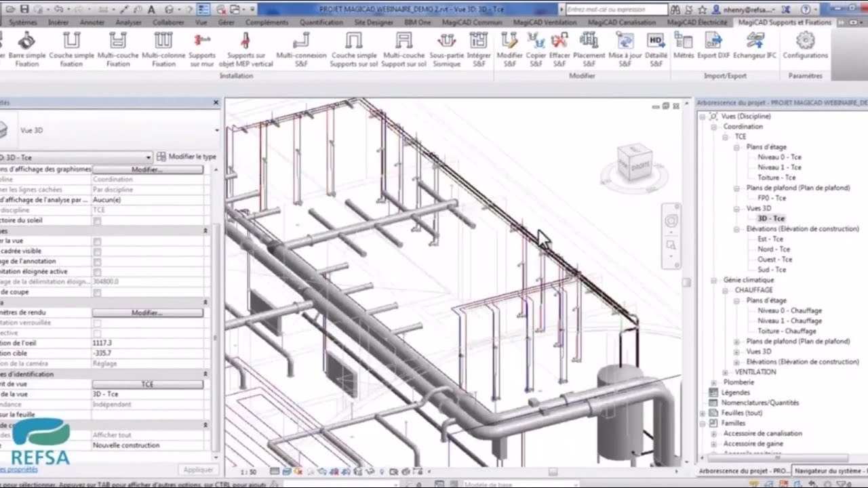Image resolution: width=868 pixels, height=488 pixels.
Task: Select the Multi-connexion S&F tool
Action: click(x=301, y=49)
